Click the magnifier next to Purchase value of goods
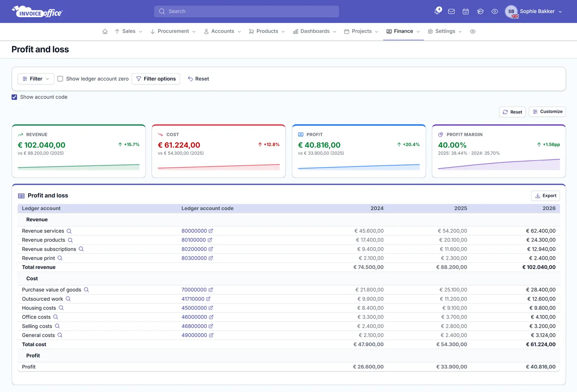This screenshot has height=392, width=577. tap(86, 290)
